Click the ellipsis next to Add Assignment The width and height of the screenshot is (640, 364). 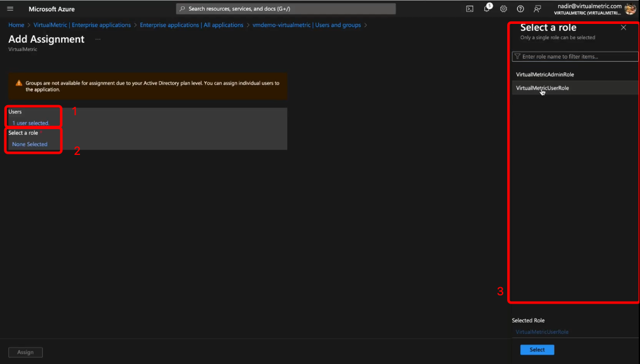pyautogui.click(x=98, y=39)
